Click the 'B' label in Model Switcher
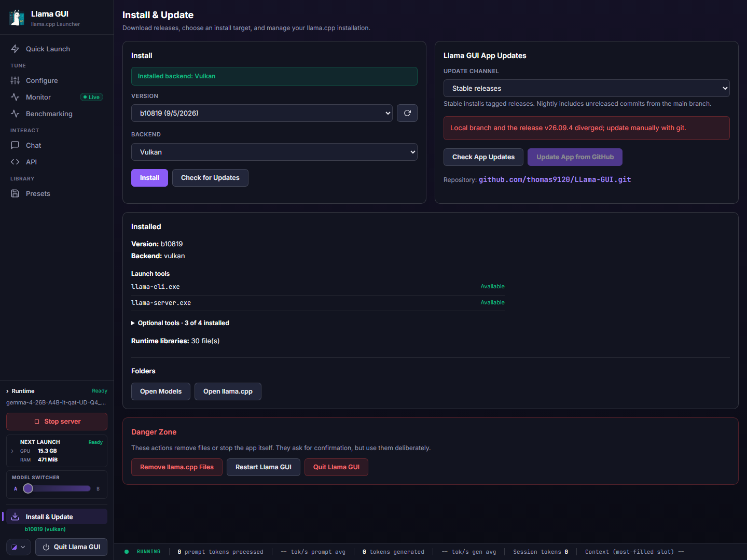 point(98,488)
